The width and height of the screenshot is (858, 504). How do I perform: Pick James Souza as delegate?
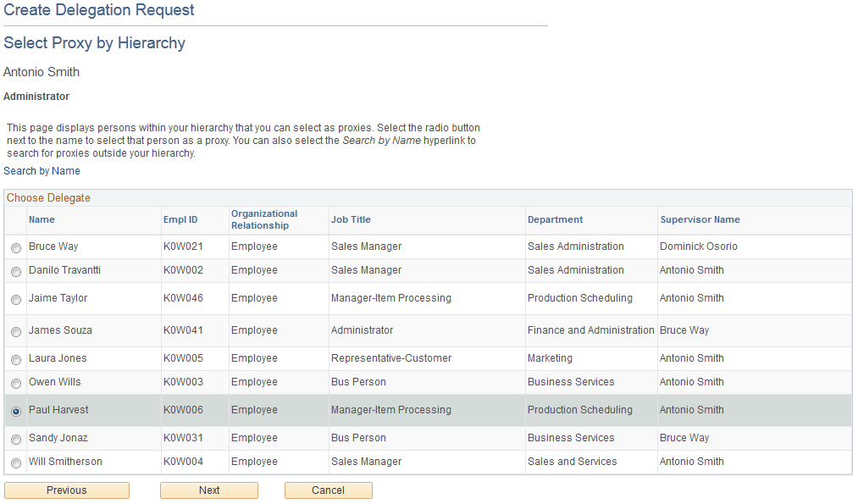pos(15,330)
